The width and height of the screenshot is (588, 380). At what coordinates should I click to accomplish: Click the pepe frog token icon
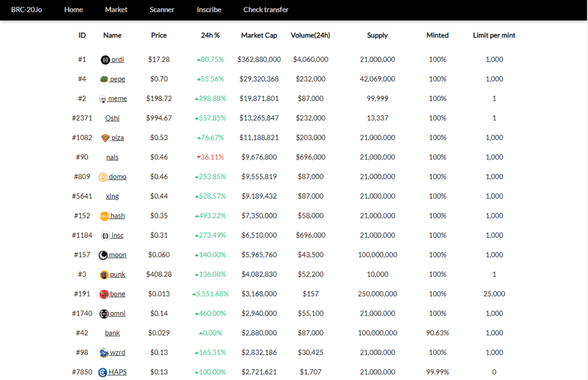tap(104, 79)
